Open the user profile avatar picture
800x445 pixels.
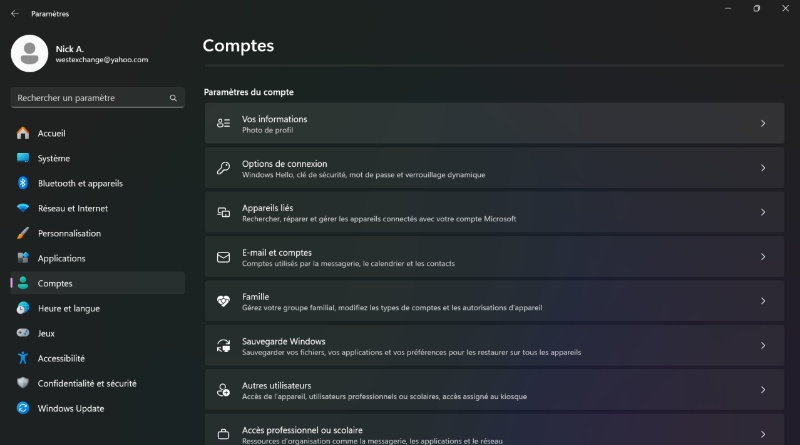pyautogui.click(x=30, y=54)
